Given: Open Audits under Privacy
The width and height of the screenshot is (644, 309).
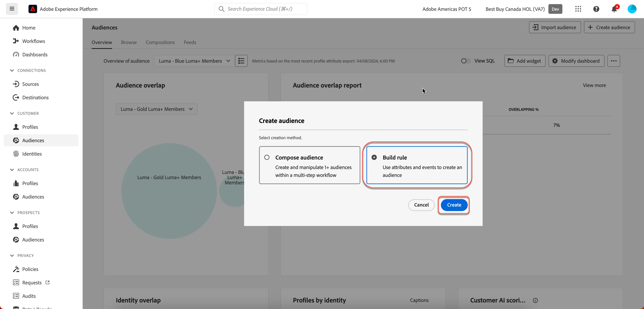Looking at the screenshot, I should click(x=29, y=296).
